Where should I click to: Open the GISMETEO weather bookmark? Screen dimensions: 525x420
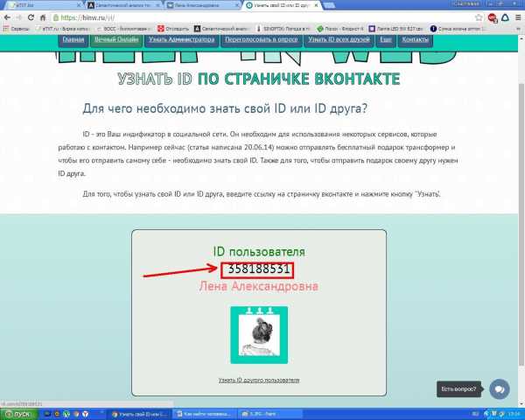point(283,29)
